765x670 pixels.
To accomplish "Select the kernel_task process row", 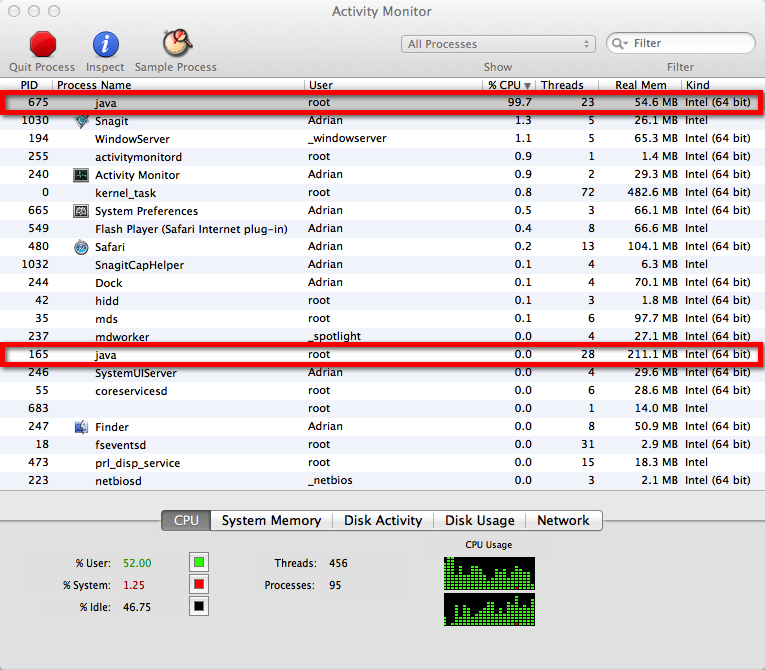I will [382, 193].
